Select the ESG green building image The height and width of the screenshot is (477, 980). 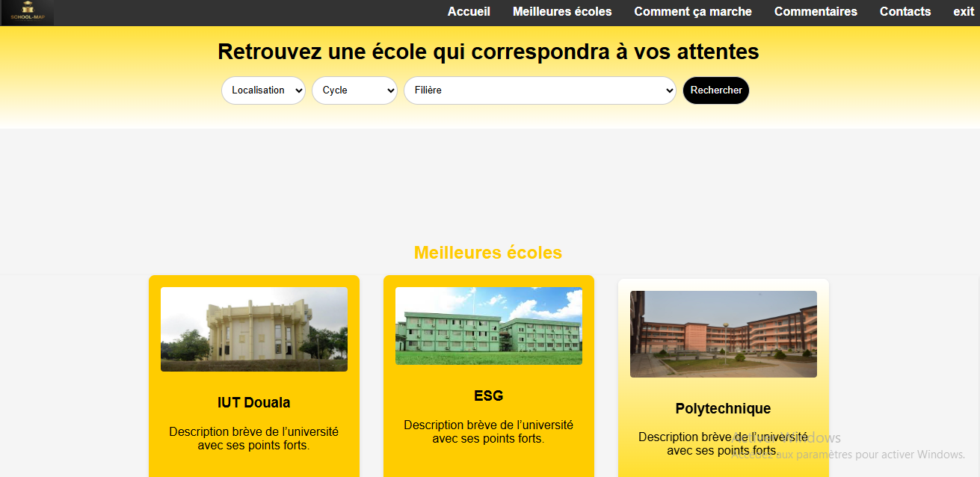[x=489, y=326]
